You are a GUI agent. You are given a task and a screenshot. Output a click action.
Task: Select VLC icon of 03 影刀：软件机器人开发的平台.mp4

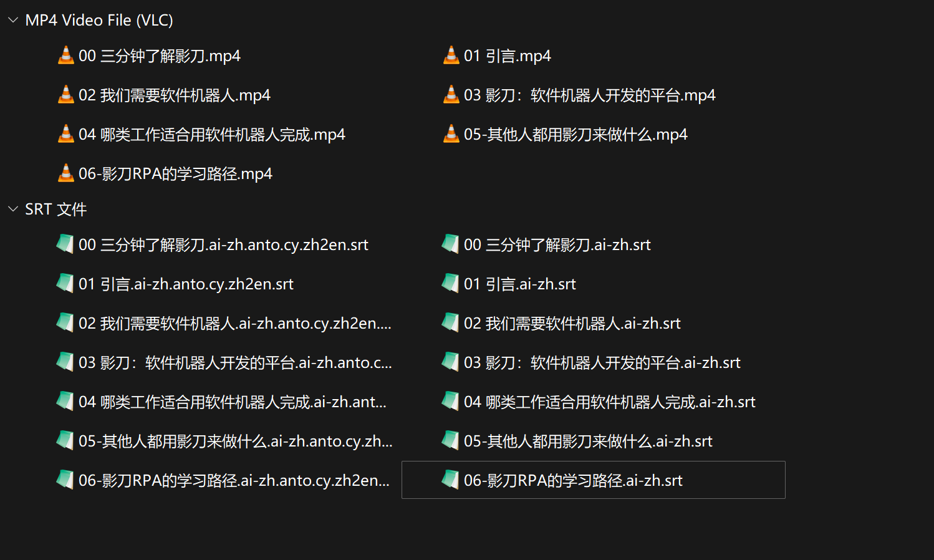tap(451, 95)
